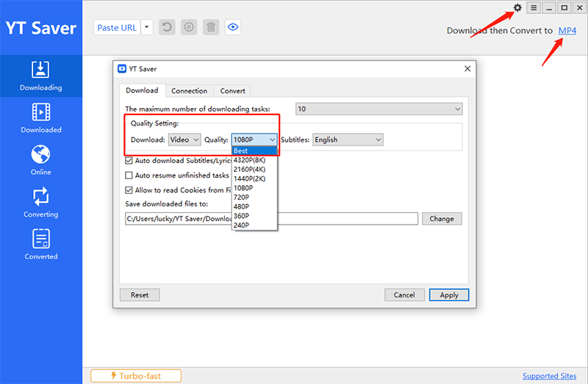588x384 pixels.
Task: Switch to the Download tab
Action: 142,90
